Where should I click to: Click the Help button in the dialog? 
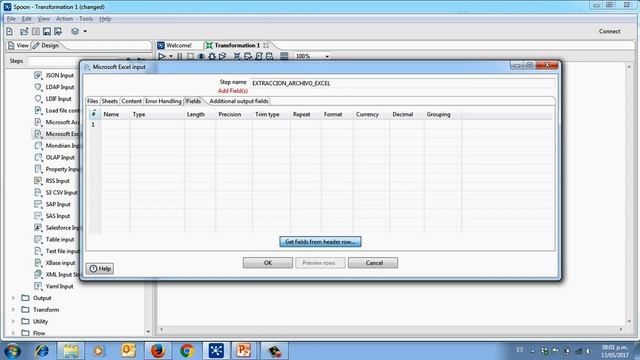(x=100, y=269)
